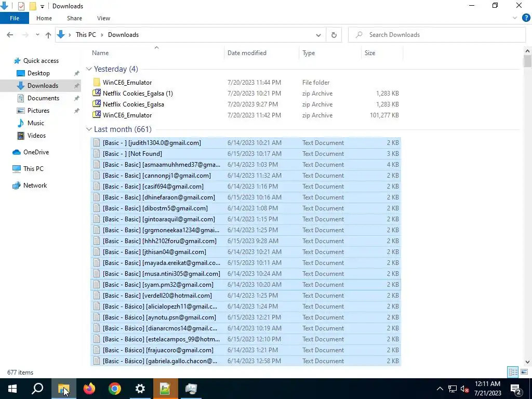This screenshot has width=532, height=399.
Task: Sort by the Size column header
Action: pos(382,52)
